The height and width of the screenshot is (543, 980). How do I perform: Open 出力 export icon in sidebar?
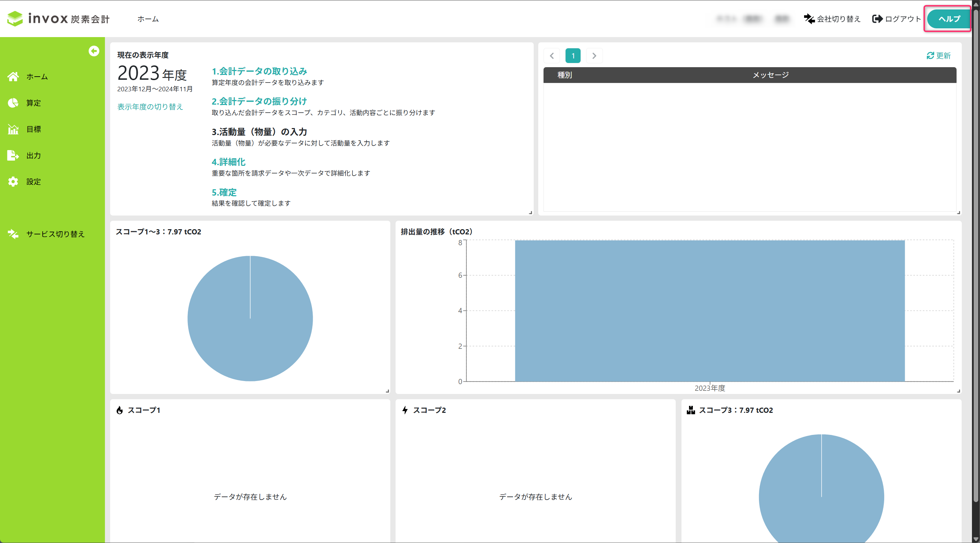13,155
